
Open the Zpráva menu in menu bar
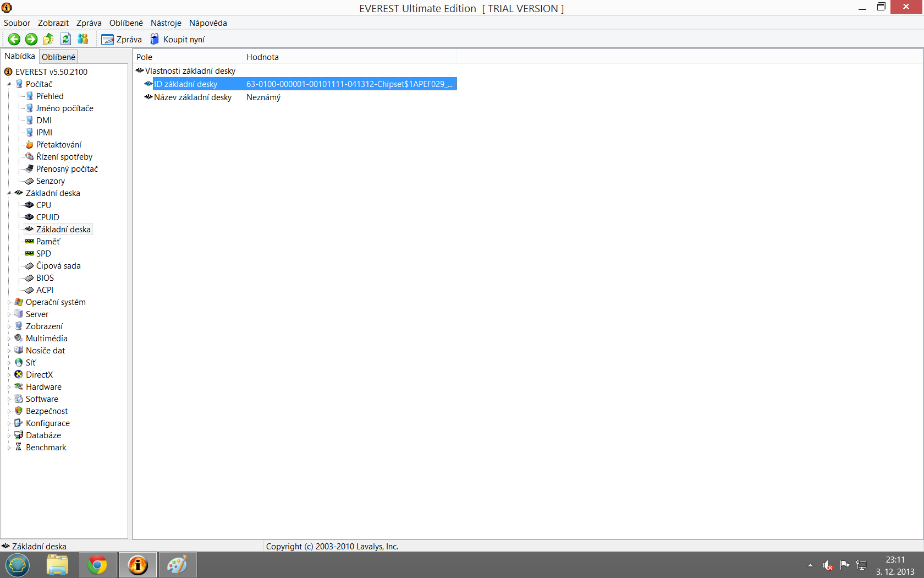(89, 23)
